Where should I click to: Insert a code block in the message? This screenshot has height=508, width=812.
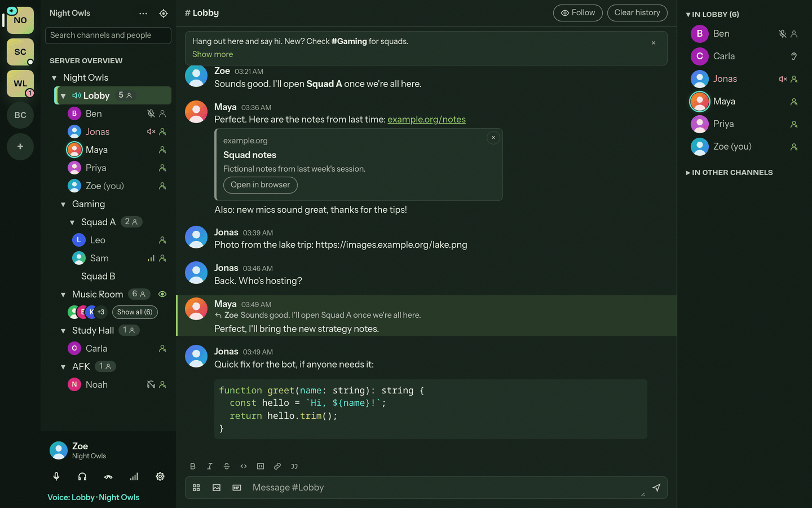[261, 466]
